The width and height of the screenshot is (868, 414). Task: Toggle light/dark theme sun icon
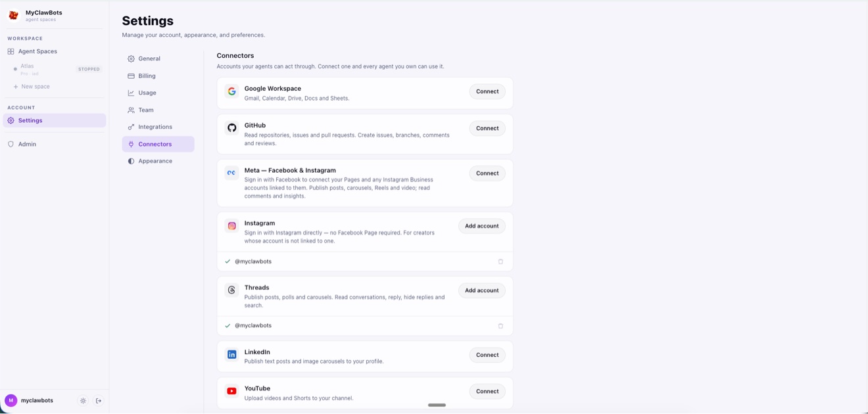tap(83, 401)
